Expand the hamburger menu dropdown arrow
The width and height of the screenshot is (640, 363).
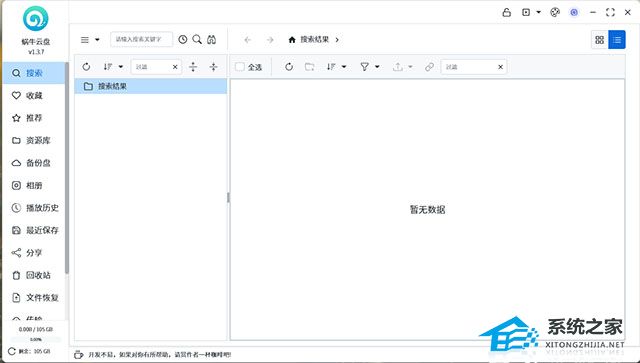tap(97, 40)
